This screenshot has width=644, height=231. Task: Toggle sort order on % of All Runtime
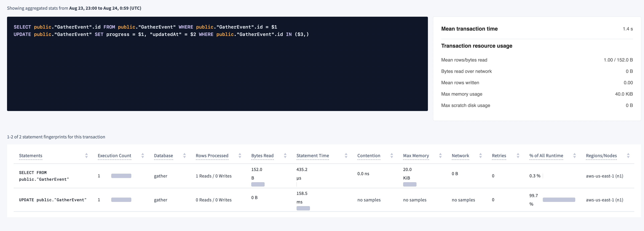pyautogui.click(x=575, y=155)
